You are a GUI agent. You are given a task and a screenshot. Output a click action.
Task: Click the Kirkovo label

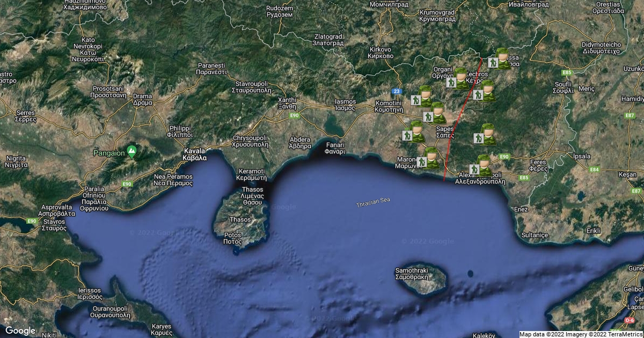pyautogui.click(x=382, y=53)
